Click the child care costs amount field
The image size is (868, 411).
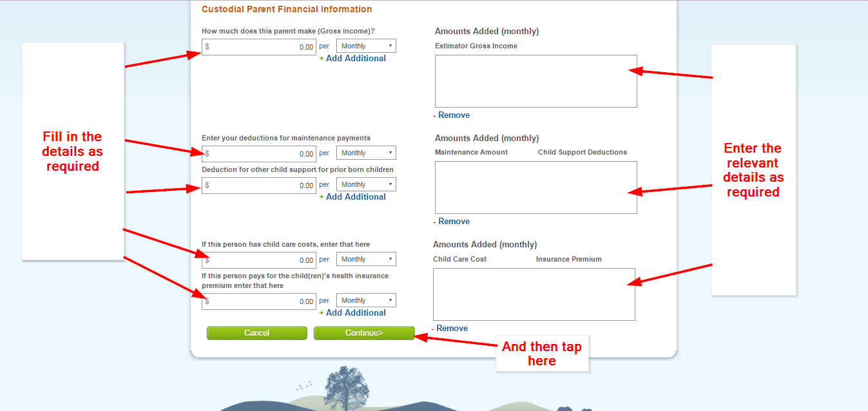coord(259,260)
